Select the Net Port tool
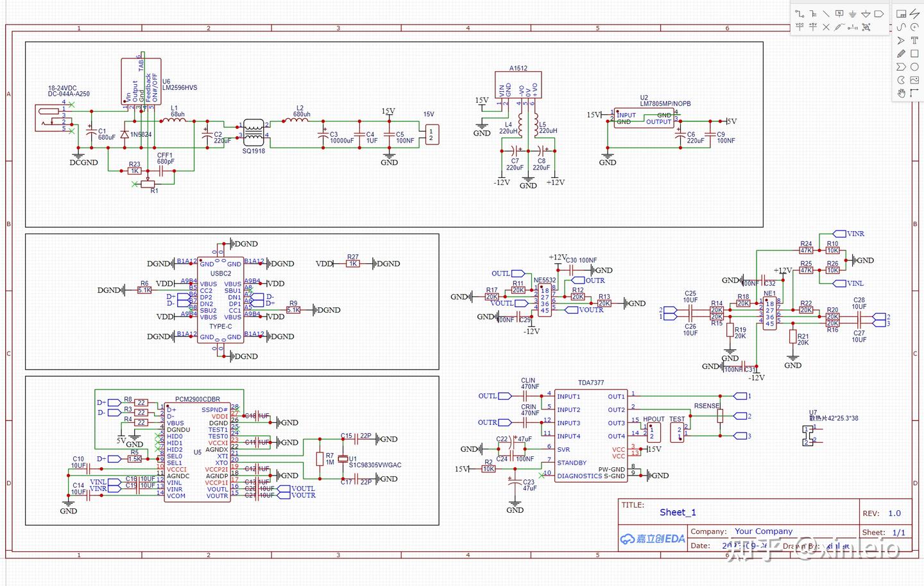 pos(878,13)
